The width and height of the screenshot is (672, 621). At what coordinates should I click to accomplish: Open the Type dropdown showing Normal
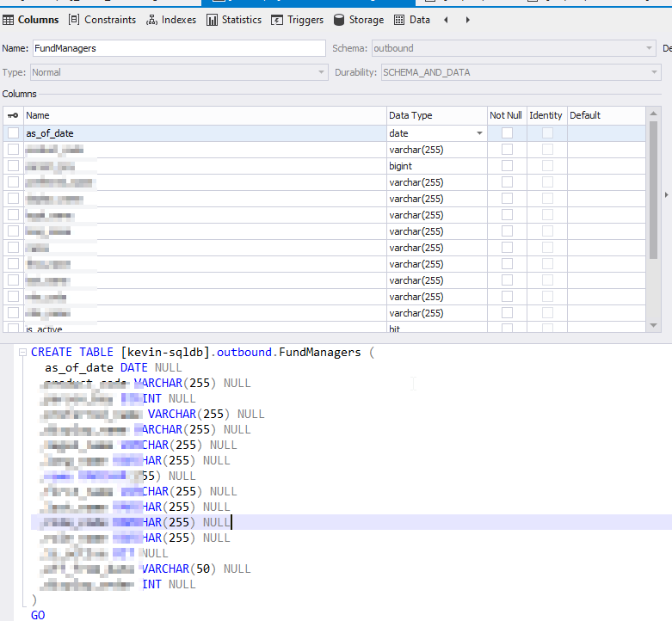point(180,72)
